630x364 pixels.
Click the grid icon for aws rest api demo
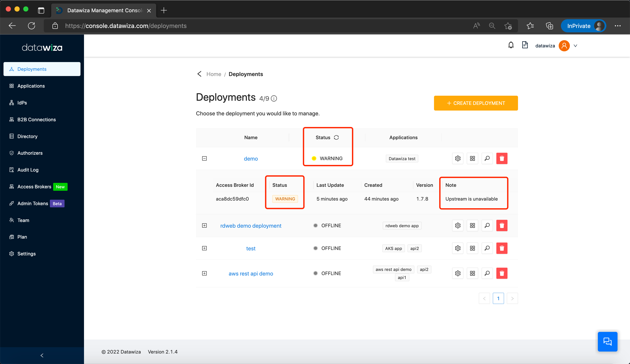click(x=472, y=273)
